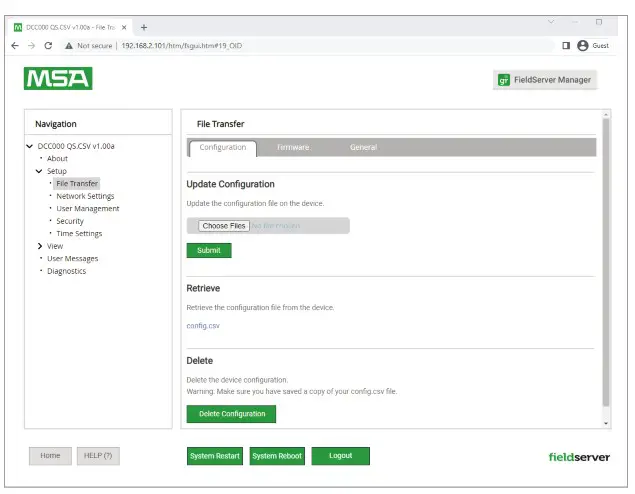Open a new browser tab with plus icon

point(144,28)
